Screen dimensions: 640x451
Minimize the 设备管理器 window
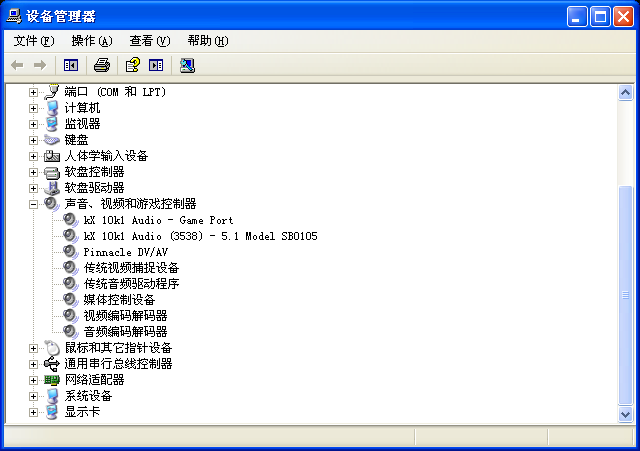(x=577, y=17)
